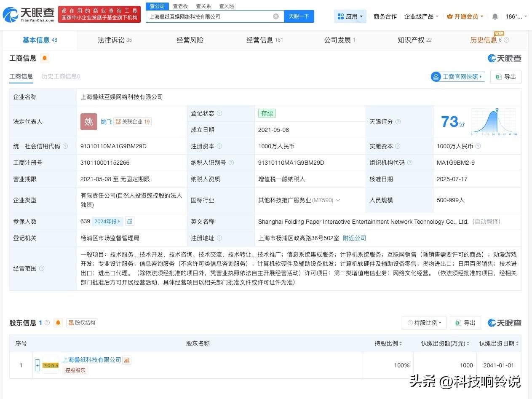532x399 pixels.
Task: Open the 应用 dropdown menu
Action: 350,16
